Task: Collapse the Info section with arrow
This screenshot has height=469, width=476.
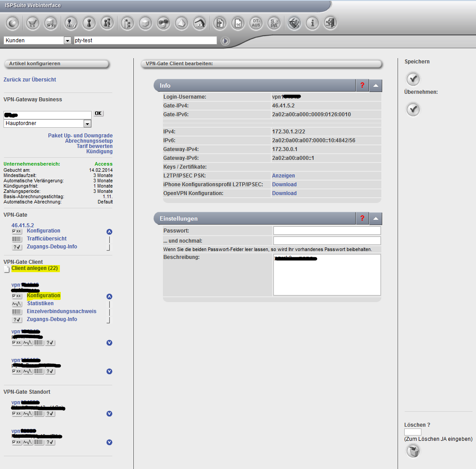Action: (376, 85)
